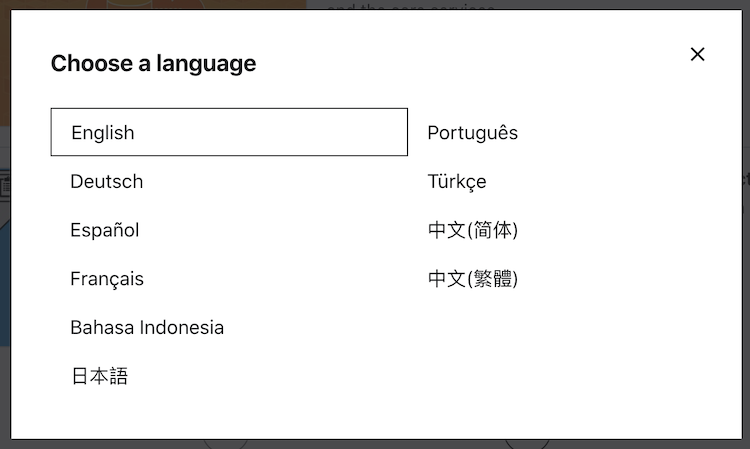750x449 pixels.
Task: Choose Deutsch from the language list
Action: (x=107, y=181)
